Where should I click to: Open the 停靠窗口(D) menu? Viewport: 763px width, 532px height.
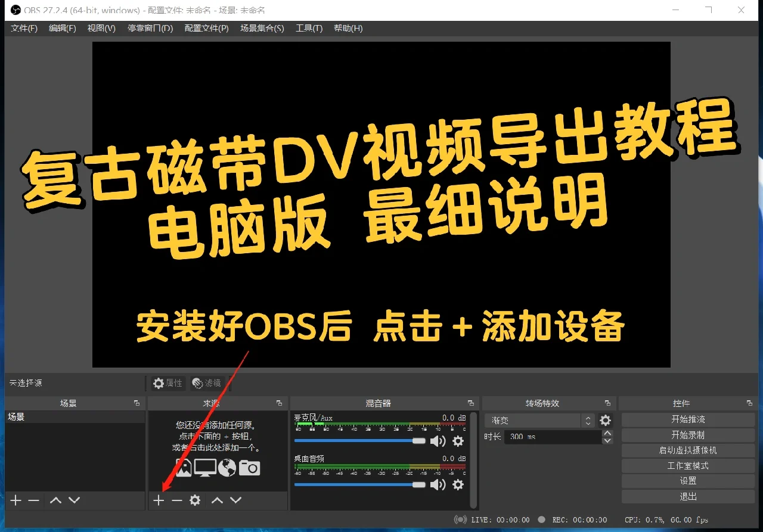point(150,28)
